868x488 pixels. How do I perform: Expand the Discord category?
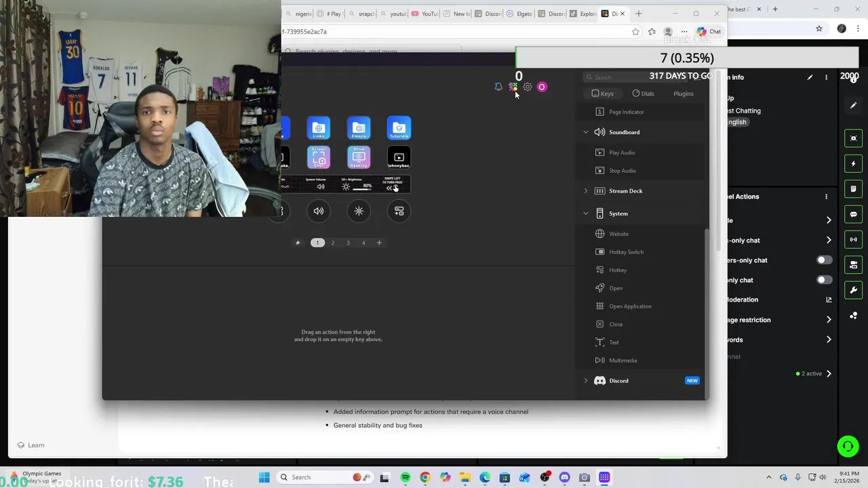[x=586, y=381]
